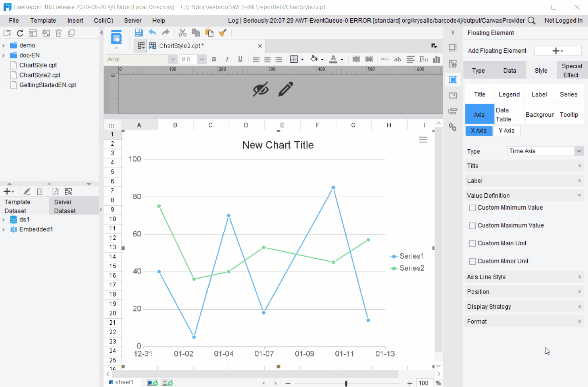
Task: Click the Paste clipboard icon
Action: 209,33
